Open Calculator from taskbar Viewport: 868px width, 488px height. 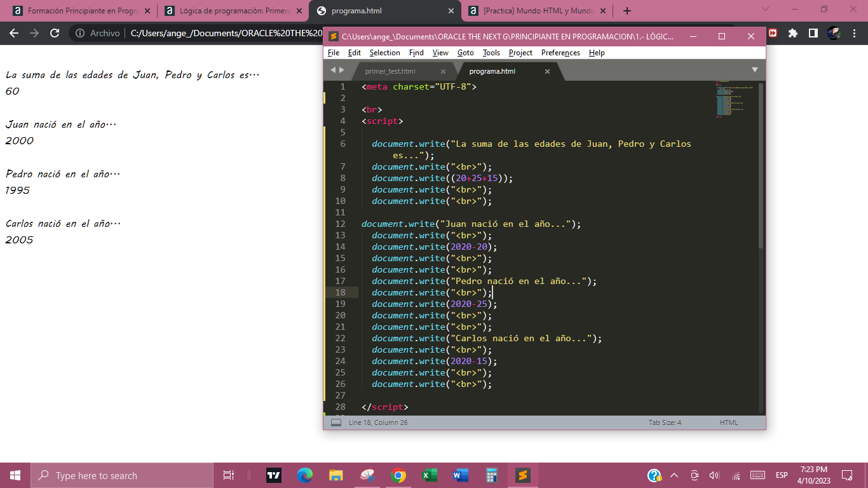(492, 475)
